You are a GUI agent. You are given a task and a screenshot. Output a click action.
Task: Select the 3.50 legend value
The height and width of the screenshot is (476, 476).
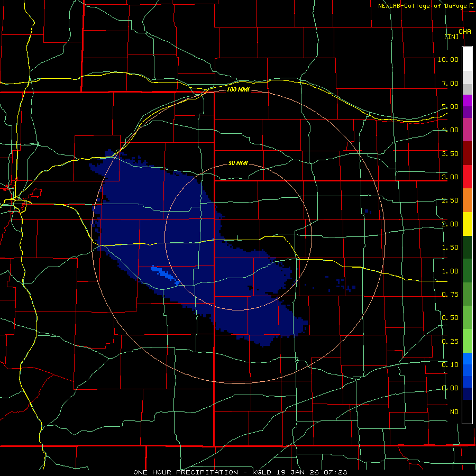[450, 153]
